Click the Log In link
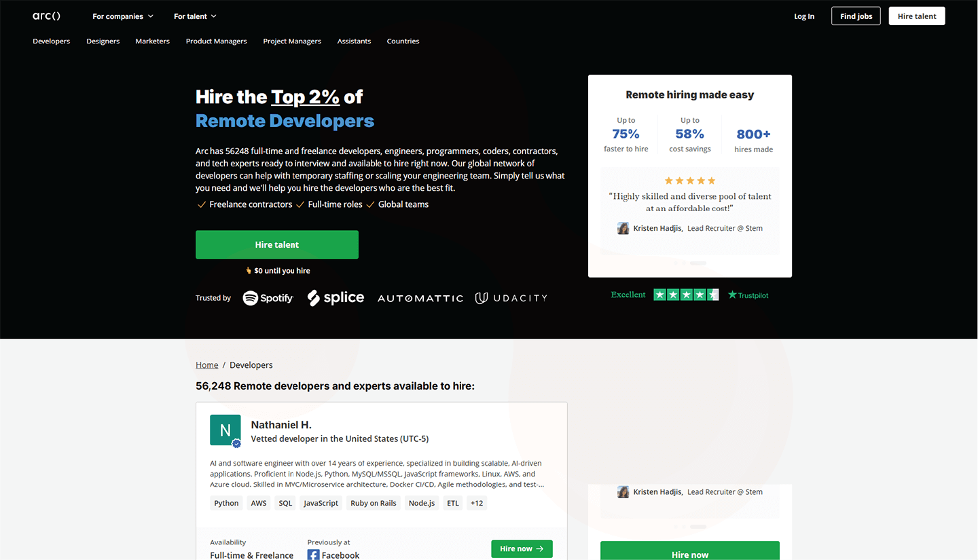The image size is (978, 560). [804, 16]
